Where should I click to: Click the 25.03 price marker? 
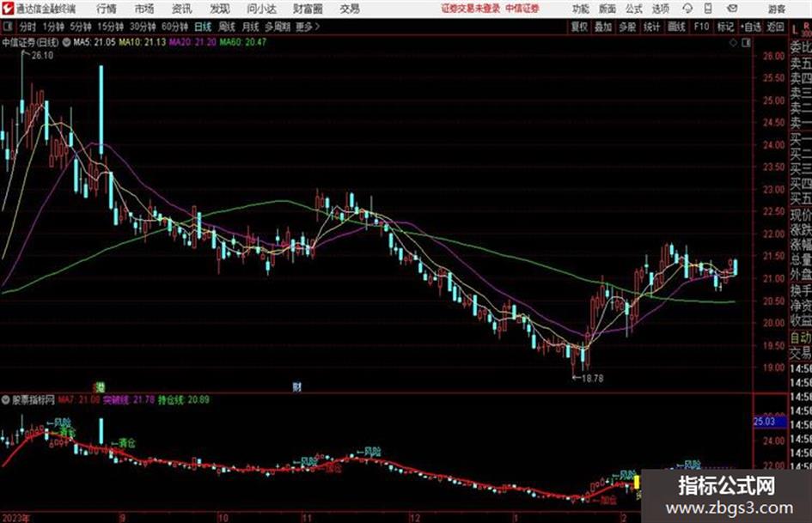[x=765, y=421]
